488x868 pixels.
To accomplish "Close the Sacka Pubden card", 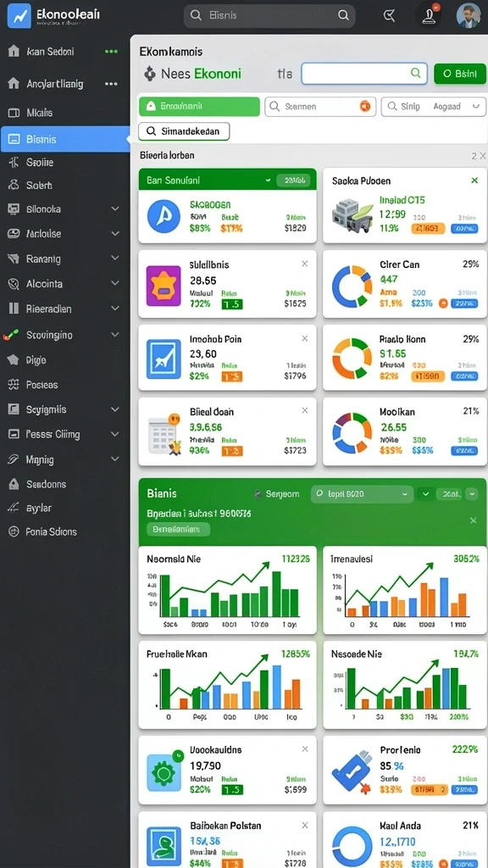I will [474, 181].
